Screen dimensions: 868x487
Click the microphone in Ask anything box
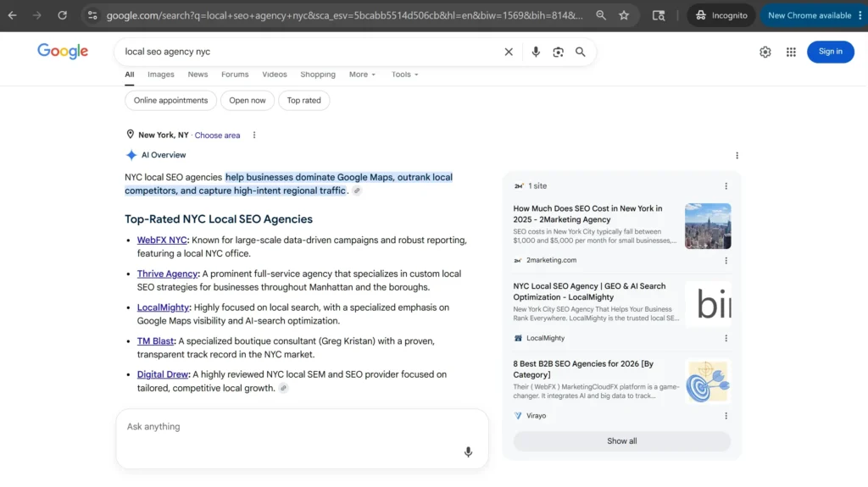[x=468, y=452]
